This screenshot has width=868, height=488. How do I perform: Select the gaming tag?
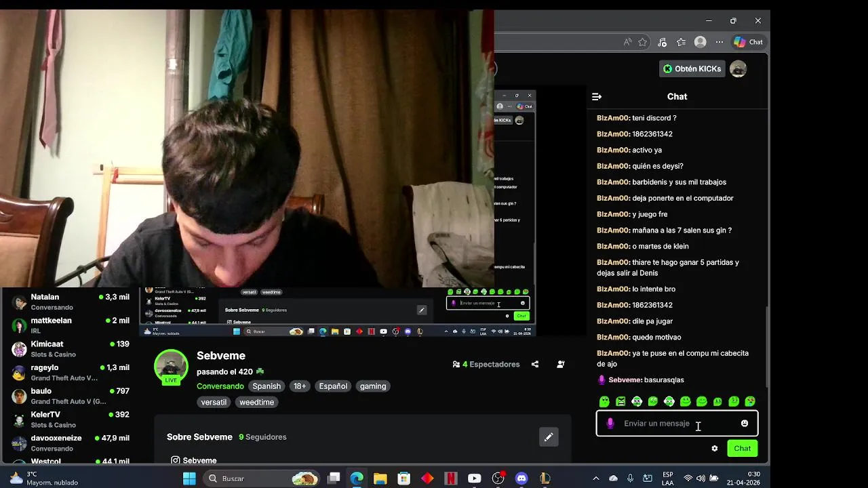click(373, 386)
